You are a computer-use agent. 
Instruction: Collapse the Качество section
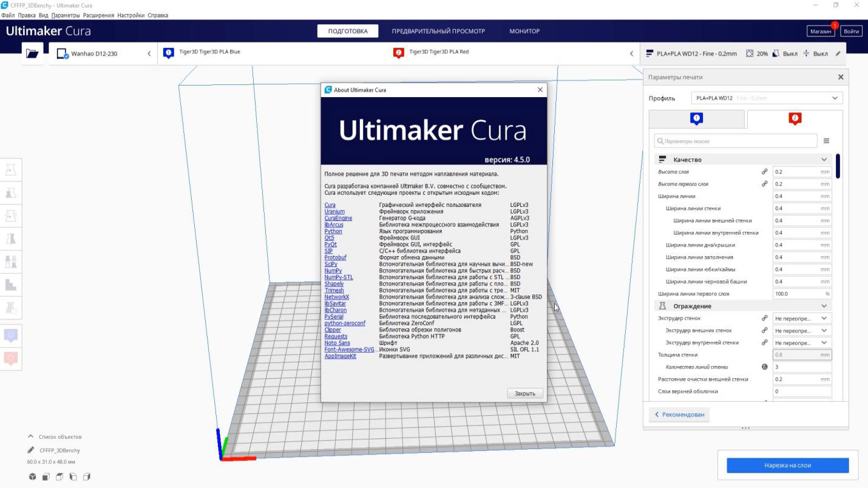click(x=824, y=160)
